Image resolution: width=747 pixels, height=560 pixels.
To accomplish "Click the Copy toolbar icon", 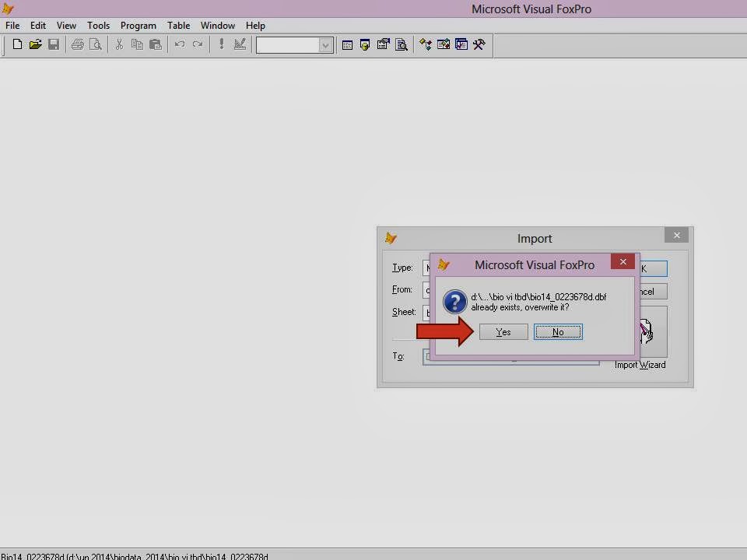I will pos(137,45).
